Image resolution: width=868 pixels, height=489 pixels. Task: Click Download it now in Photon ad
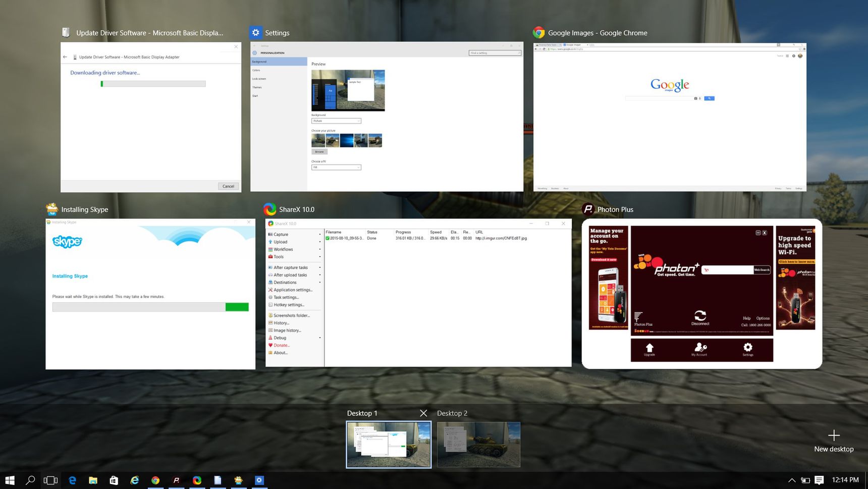point(604,260)
